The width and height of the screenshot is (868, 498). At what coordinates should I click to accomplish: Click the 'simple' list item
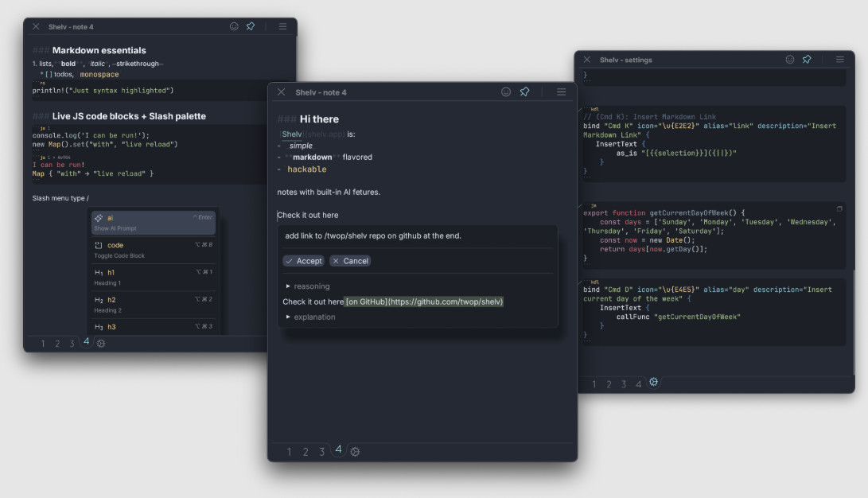[x=301, y=146]
